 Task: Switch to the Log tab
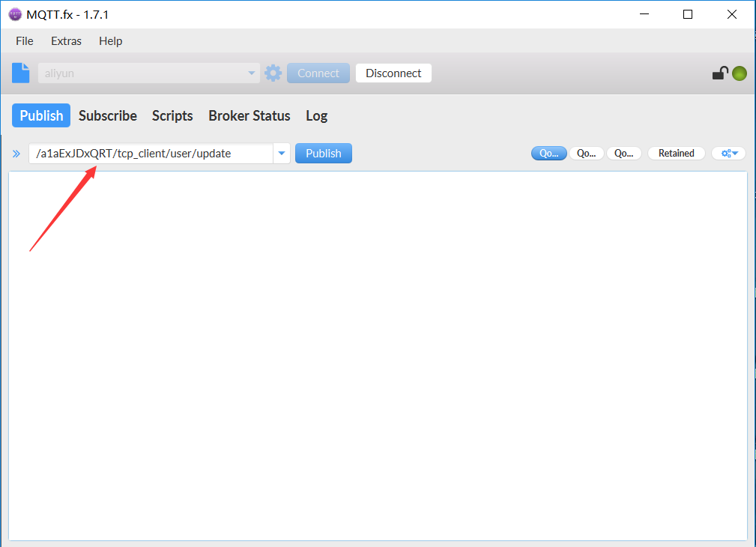click(x=316, y=115)
